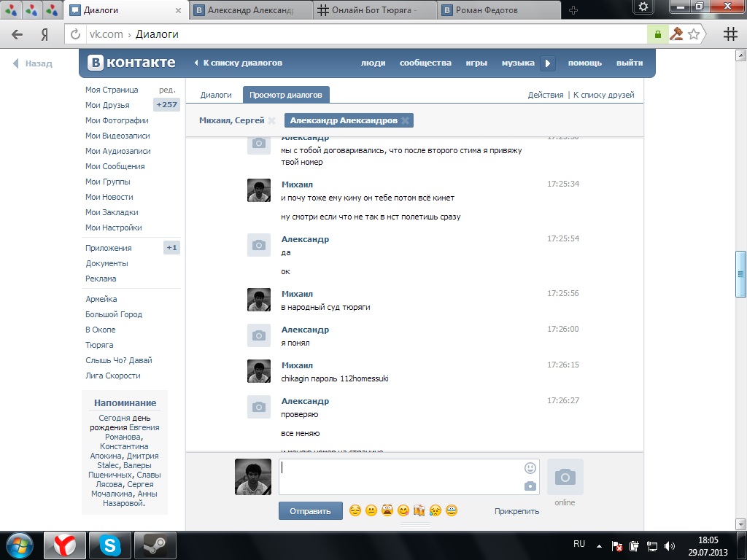Viewport: 747px width, 560px height.
Task: Bookmark this page with the star icon
Action: coord(694,34)
